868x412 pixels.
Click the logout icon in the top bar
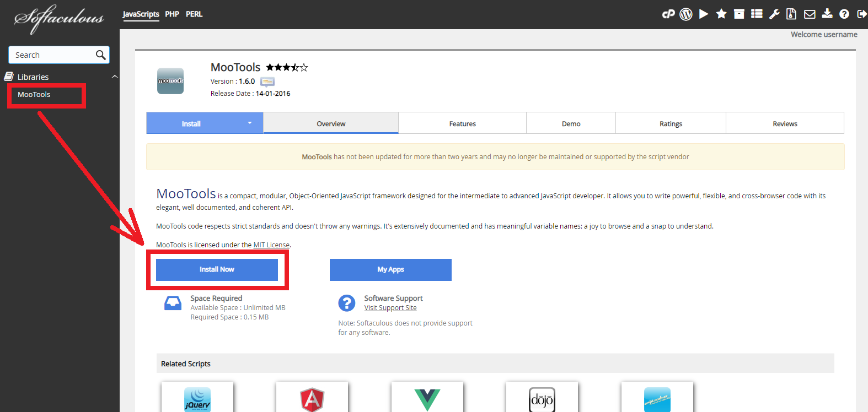point(861,14)
